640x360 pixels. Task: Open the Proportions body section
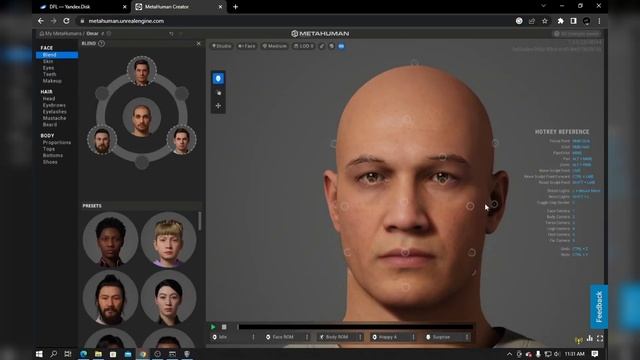pos(57,142)
